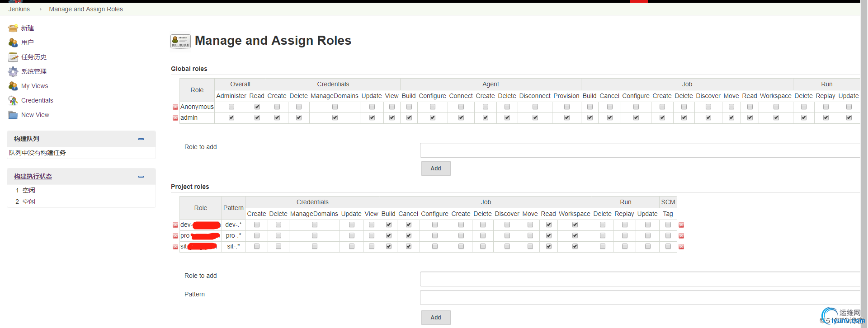Uncheck sit role Job Workspace checkbox
This screenshot has height=328, width=868.
(x=575, y=246)
